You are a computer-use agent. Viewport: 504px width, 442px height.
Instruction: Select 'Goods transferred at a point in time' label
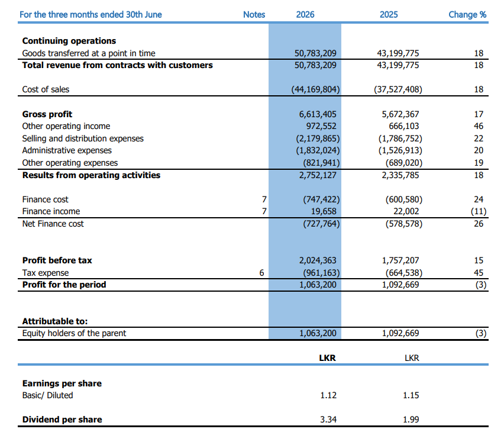(89, 53)
